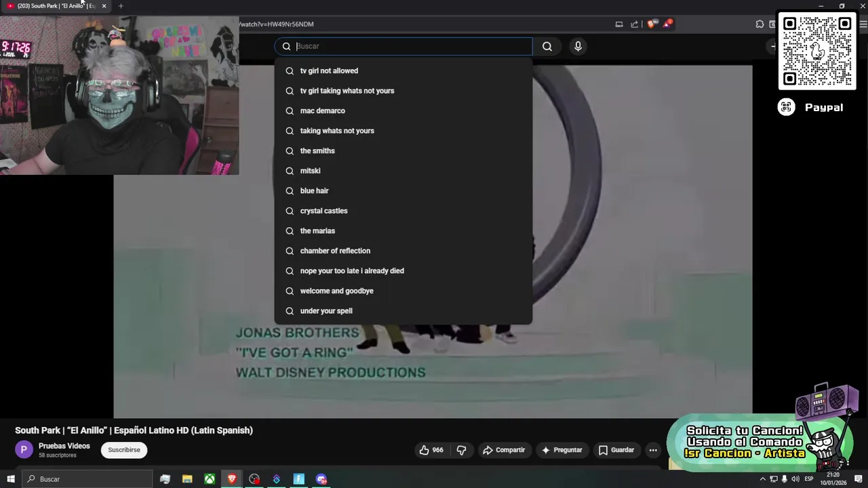
Task: Open File Explorer from taskbar
Action: pyautogui.click(x=187, y=479)
